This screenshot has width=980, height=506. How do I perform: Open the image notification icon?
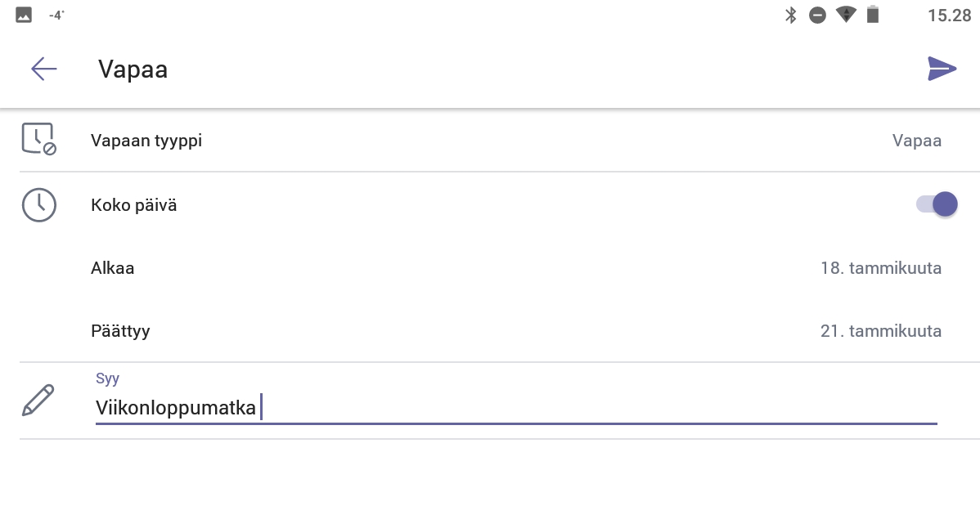point(24,15)
